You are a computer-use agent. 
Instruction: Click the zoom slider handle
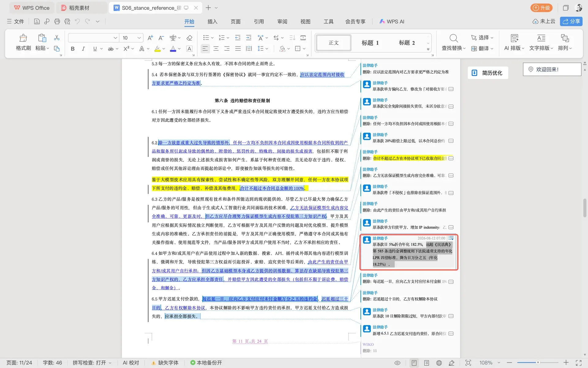pyautogui.click(x=538, y=363)
